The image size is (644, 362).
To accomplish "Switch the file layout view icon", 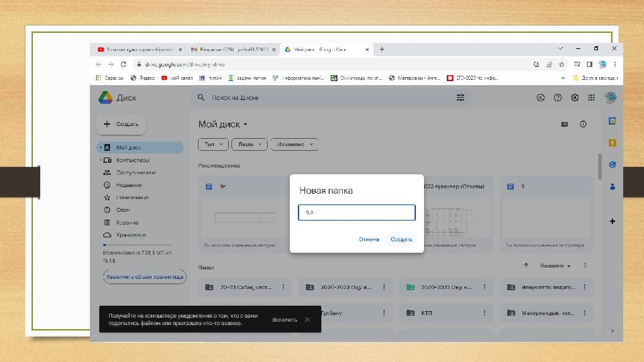I will coord(564,125).
